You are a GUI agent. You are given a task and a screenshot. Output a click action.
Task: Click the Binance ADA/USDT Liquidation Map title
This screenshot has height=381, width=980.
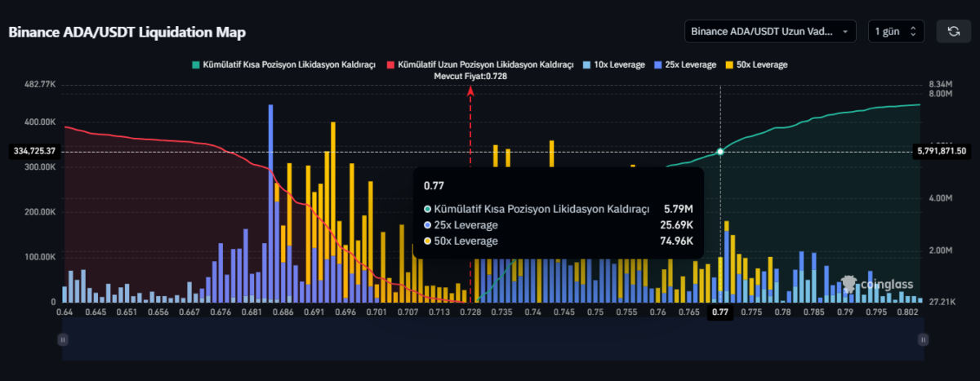pos(127,32)
